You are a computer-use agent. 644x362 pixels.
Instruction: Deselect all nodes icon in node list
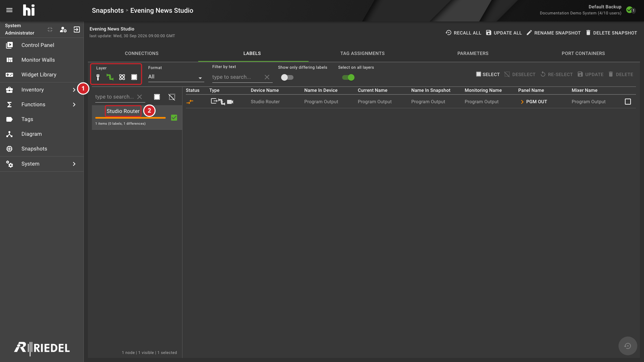point(172,97)
